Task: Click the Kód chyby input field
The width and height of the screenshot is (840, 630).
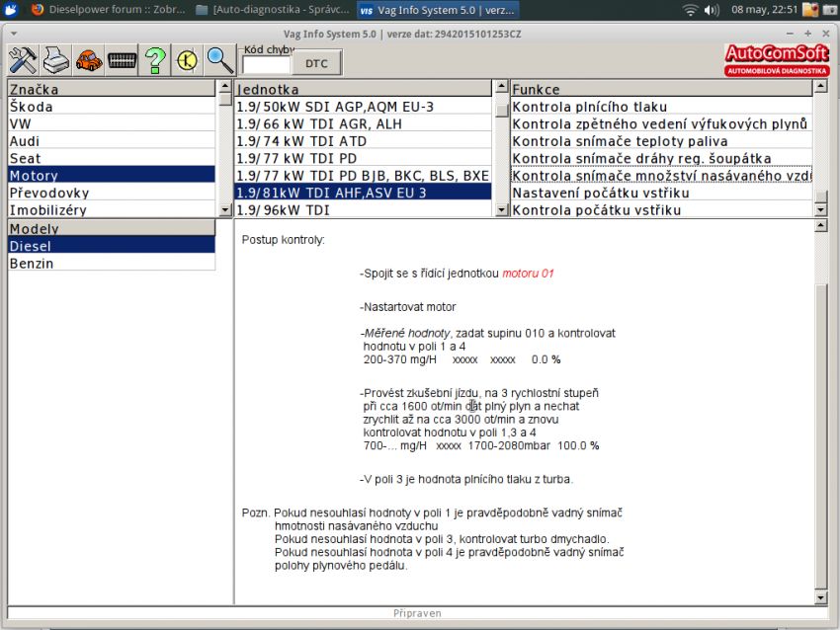Action: coord(266,64)
